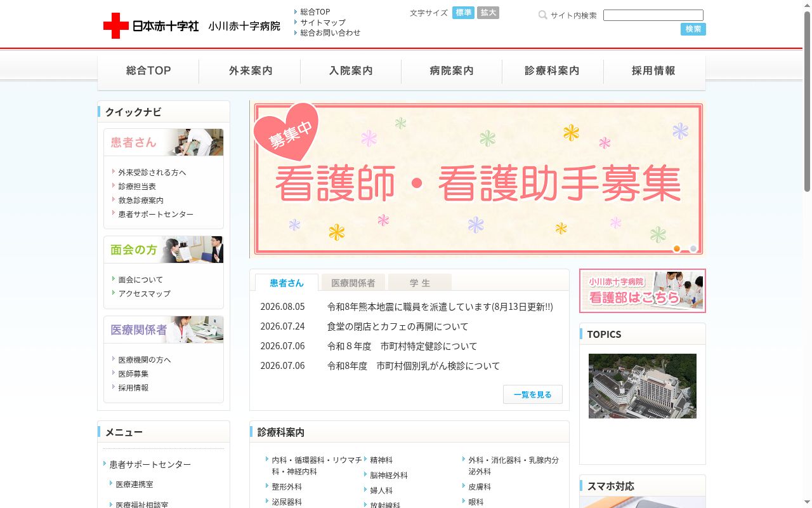
Task: Open 診療担当表 link
Action: (x=137, y=186)
